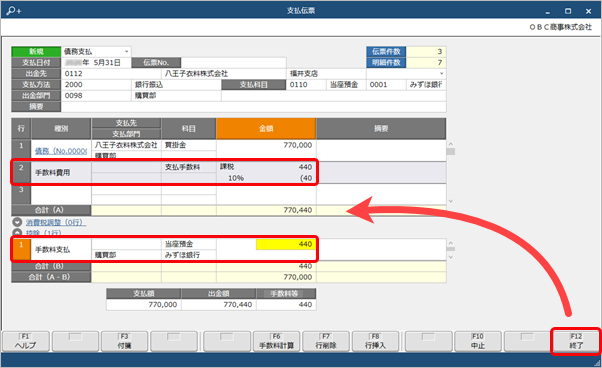Click the 八王子衣料株式会社 payee cell in row 1
The width and height of the screenshot is (602, 368).
126,145
